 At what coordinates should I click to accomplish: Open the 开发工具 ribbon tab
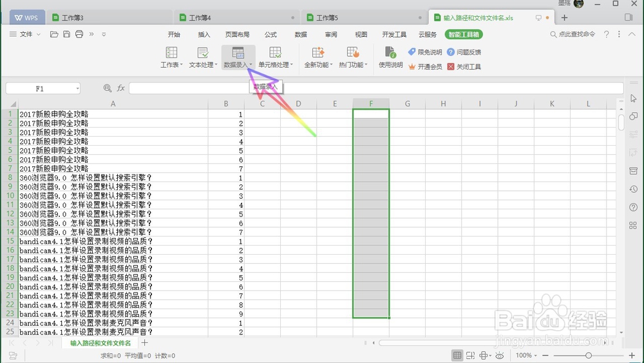coord(394,35)
